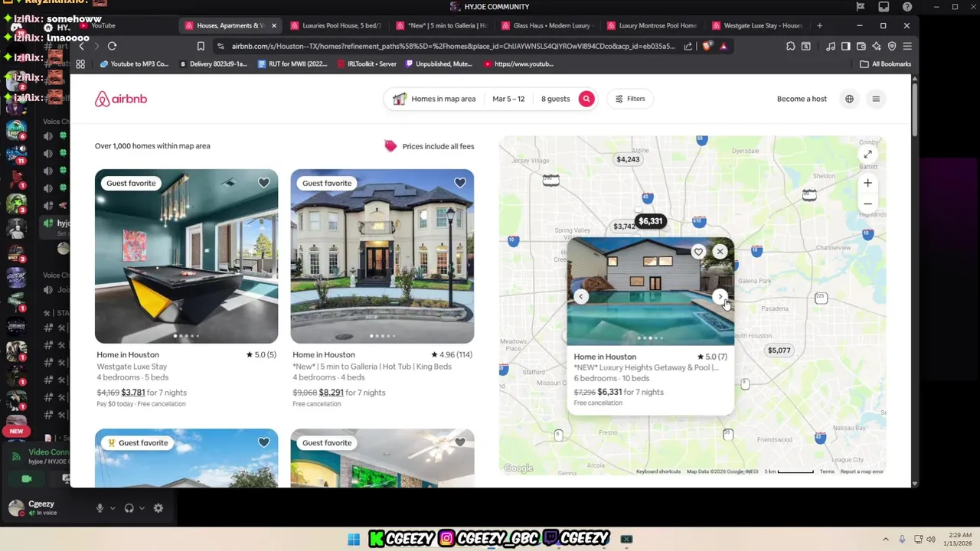The image size is (980, 551).
Task: Open the browser apps grid icon
Action: point(80,64)
